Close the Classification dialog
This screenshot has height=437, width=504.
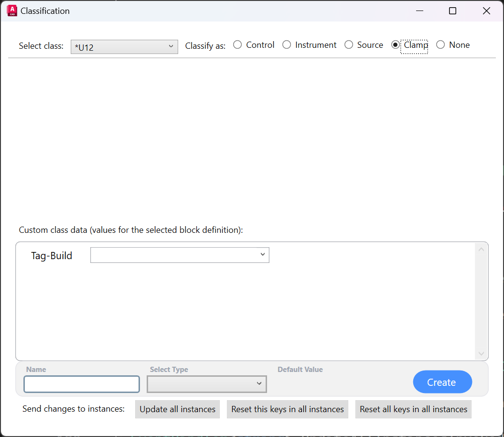(x=486, y=11)
